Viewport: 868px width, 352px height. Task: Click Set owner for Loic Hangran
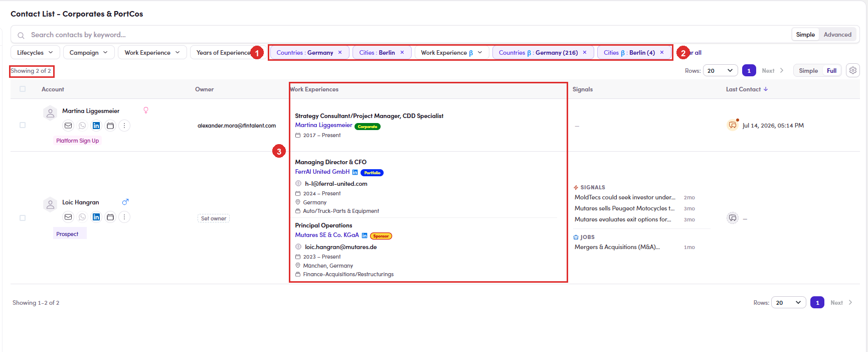[x=214, y=218]
